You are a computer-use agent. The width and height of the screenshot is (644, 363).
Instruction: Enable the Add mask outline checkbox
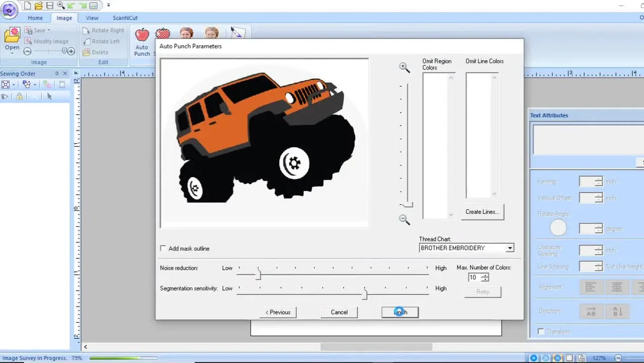pyautogui.click(x=164, y=248)
